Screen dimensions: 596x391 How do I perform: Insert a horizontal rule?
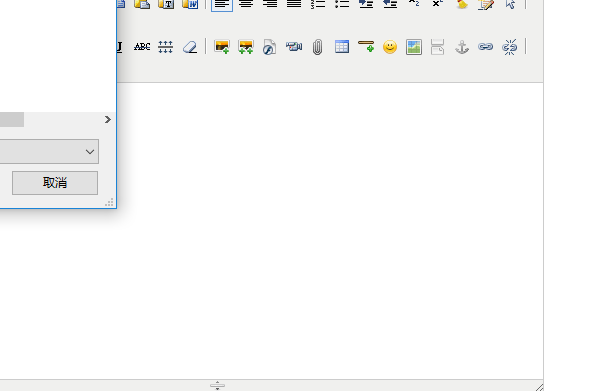tap(366, 46)
